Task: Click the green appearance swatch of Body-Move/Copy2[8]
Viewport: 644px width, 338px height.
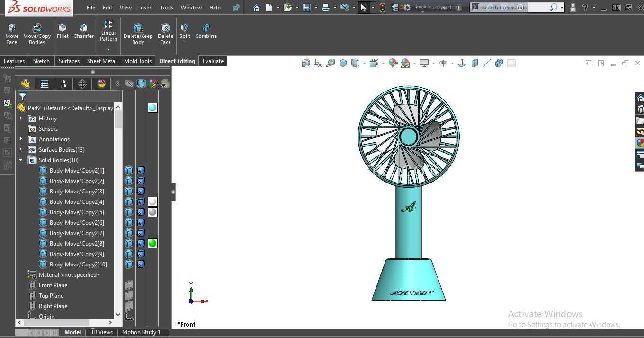Action: coord(152,244)
